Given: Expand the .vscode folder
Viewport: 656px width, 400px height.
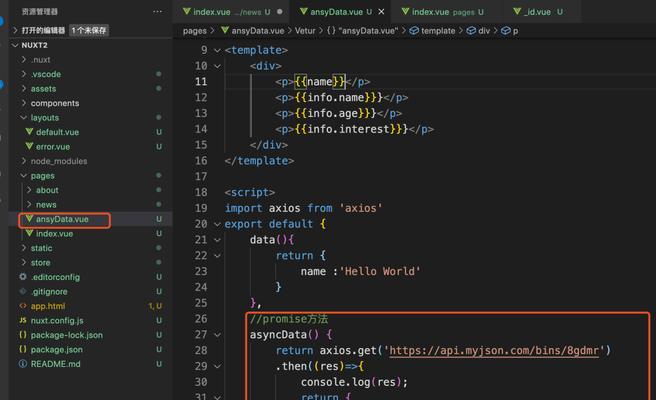Looking at the screenshot, I should 24,74.
